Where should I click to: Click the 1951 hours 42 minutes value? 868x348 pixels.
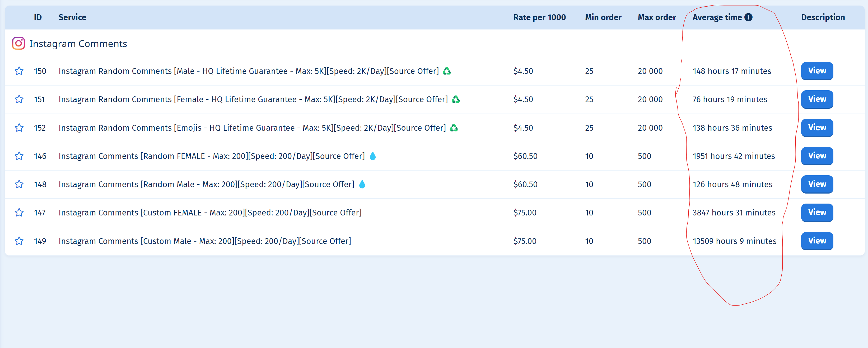click(734, 156)
